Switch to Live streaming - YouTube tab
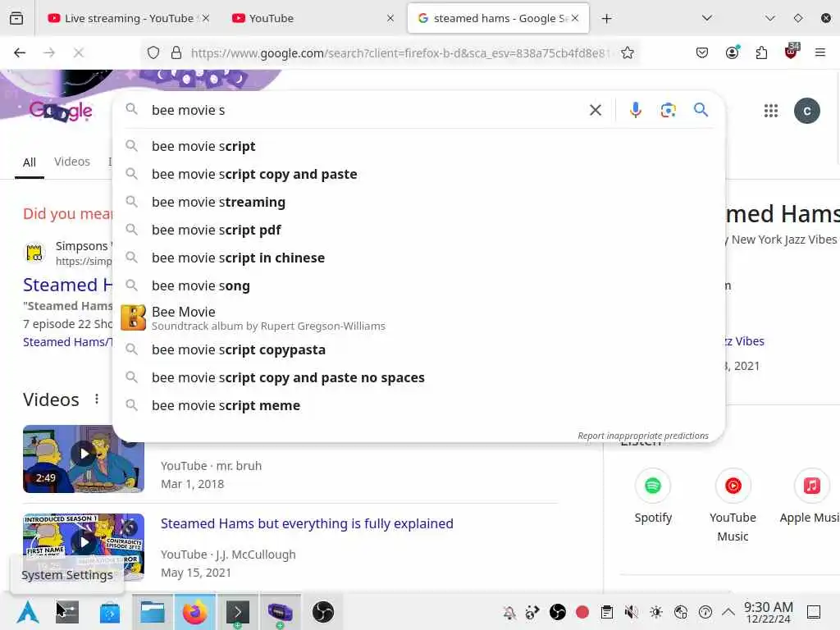 click(129, 18)
